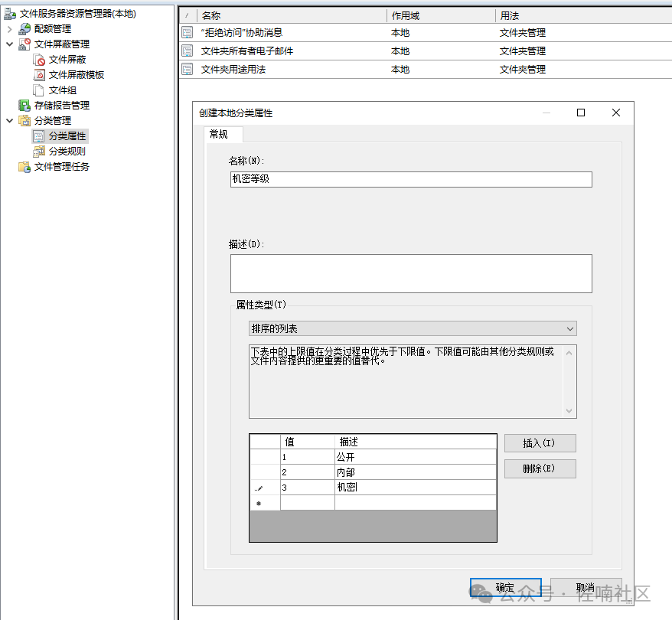Select 分类属性 label in tree
Image resolution: width=672 pixels, height=620 pixels.
[x=67, y=136]
